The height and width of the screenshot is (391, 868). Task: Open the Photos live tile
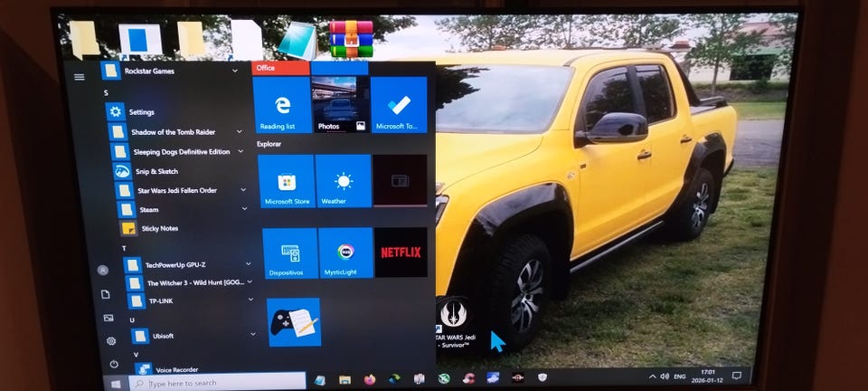(x=340, y=105)
